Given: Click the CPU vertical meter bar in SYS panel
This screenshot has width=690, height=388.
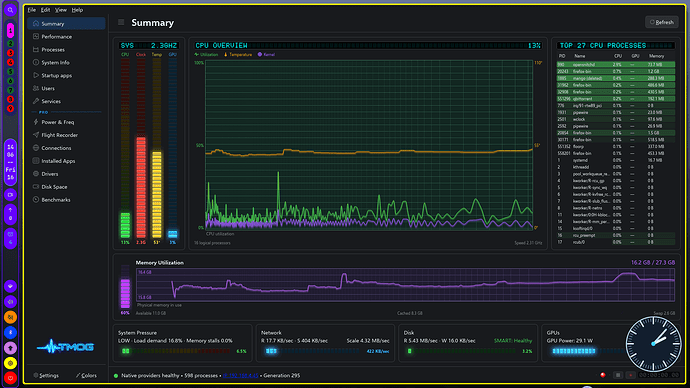Looking at the screenshot, I should click(125, 148).
